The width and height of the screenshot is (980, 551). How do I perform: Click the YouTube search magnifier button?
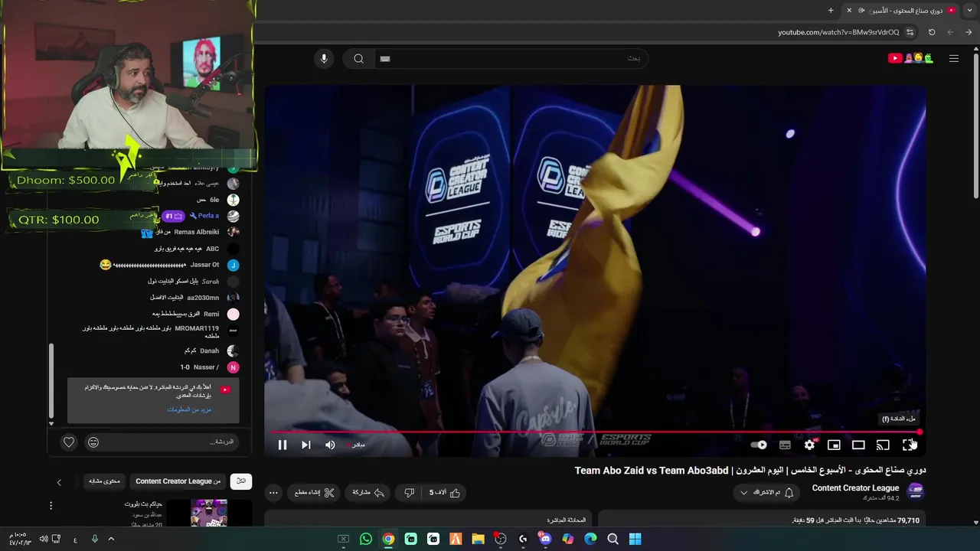358,59
